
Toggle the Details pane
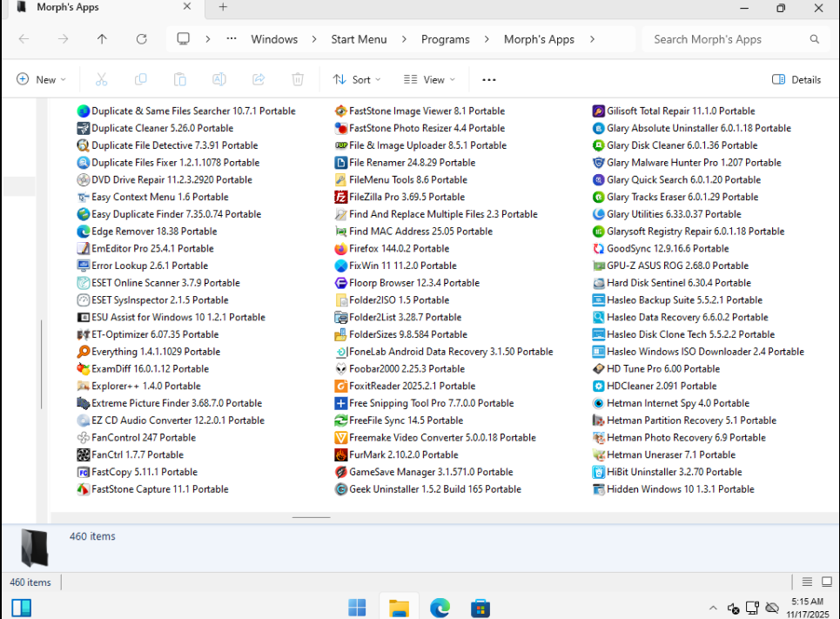click(796, 79)
